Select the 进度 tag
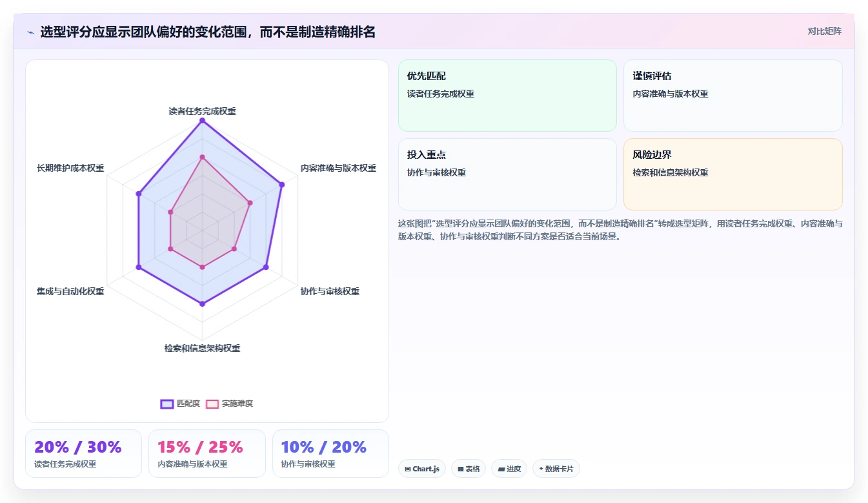This screenshot has width=868, height=503. (x=509, y=469)
